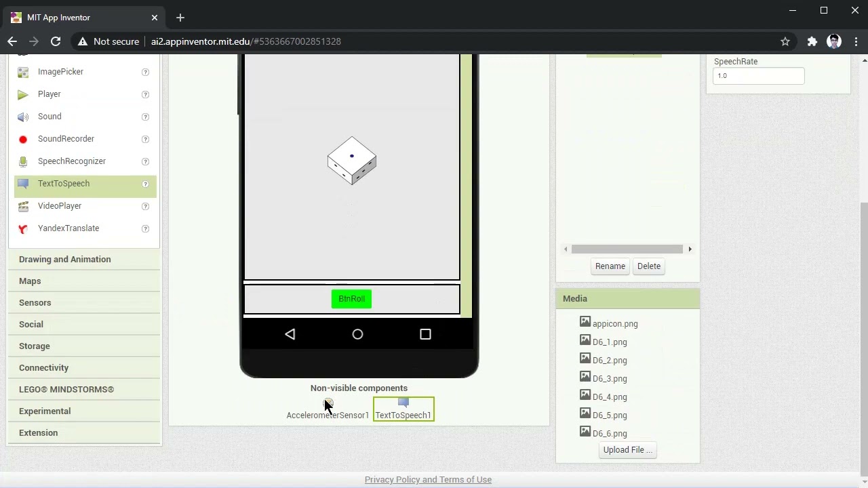Click the Rename component button
The height and width of the screenshot is (488, 868).
click(x=610, y=266)
